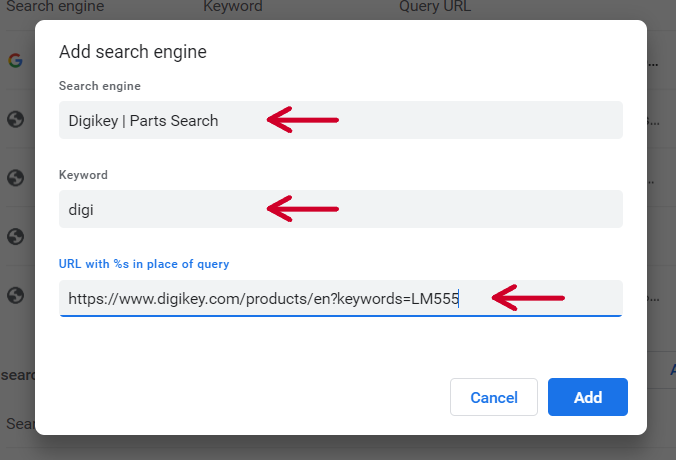Click the 'Search engine' field label

(x=100, y=86)
